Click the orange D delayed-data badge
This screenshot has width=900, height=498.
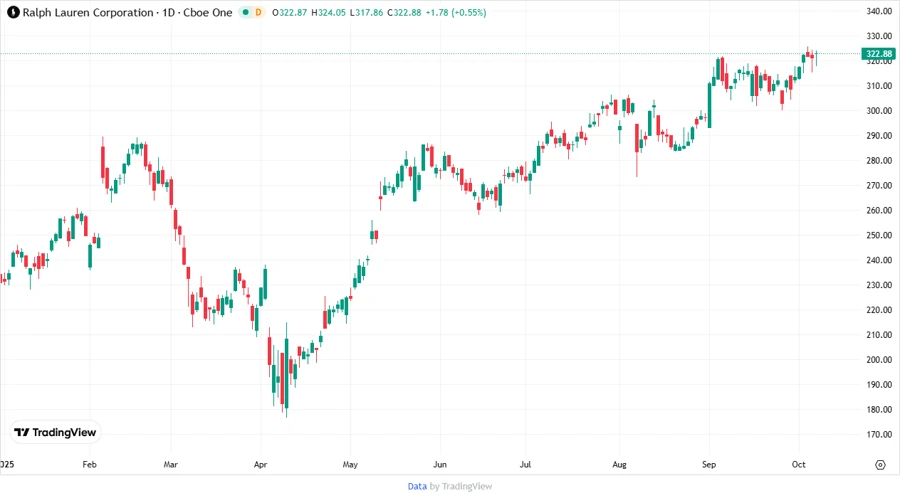point(259,12)
